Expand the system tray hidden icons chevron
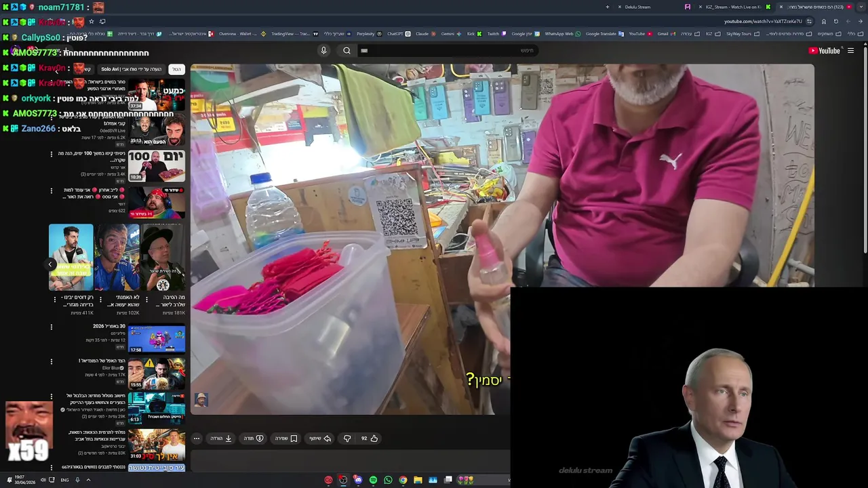 point(87,480)
